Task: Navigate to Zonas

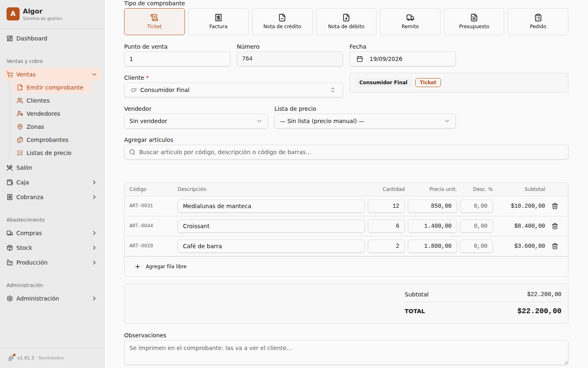Action: (52, 127)
